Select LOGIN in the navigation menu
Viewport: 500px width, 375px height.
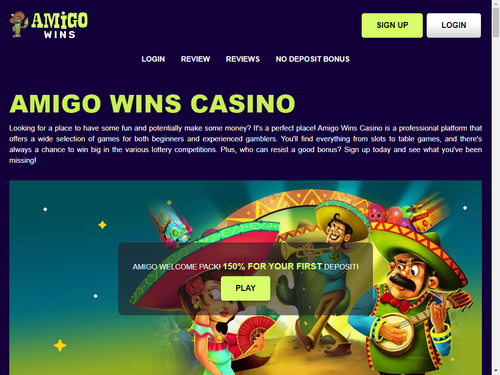coord(153,59)
